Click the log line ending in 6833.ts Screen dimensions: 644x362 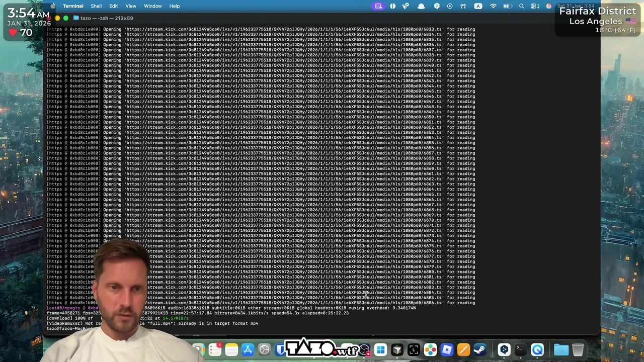pos(261,29)
